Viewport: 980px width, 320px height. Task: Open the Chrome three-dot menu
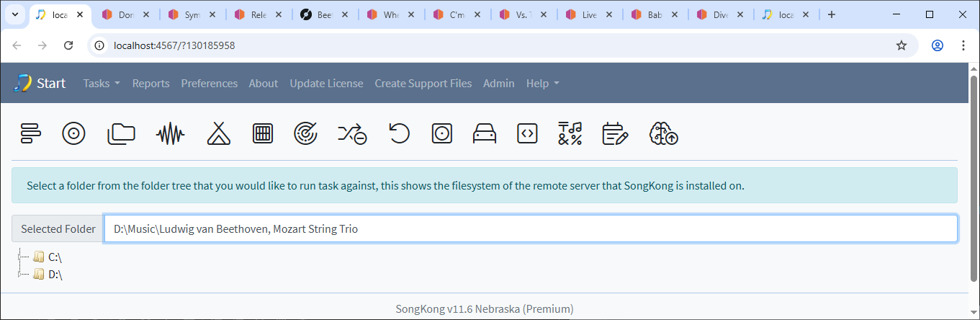[963, 45]
